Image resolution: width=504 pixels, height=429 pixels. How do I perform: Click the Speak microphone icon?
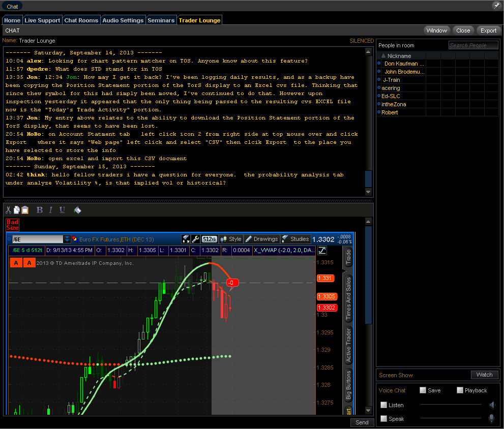pos(491,418)
